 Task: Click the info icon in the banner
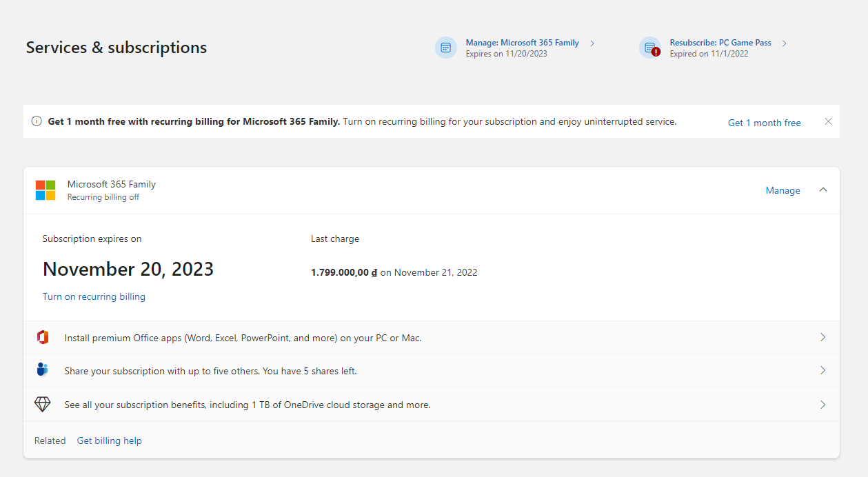tap(37, 121)
